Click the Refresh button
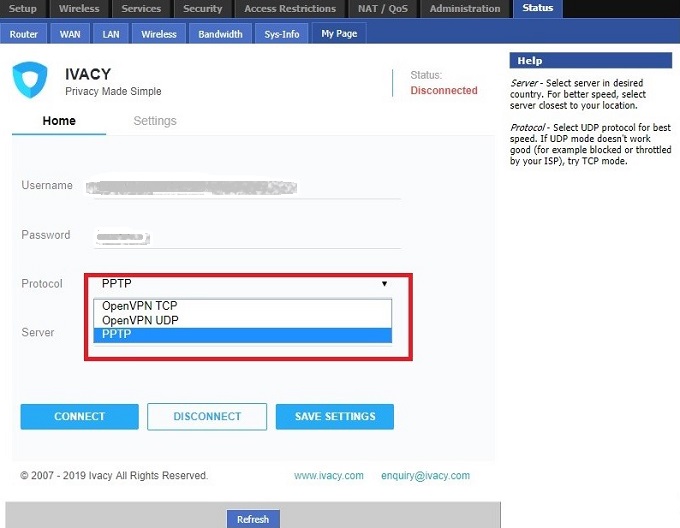The height and width of the screenshot is (528, 680). click(x=253, y=519)
